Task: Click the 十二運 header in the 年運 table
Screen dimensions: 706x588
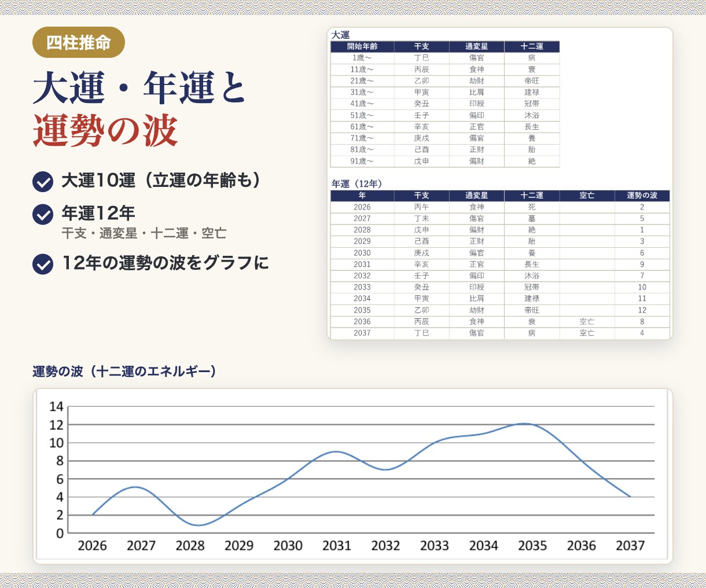Action: 532,196
